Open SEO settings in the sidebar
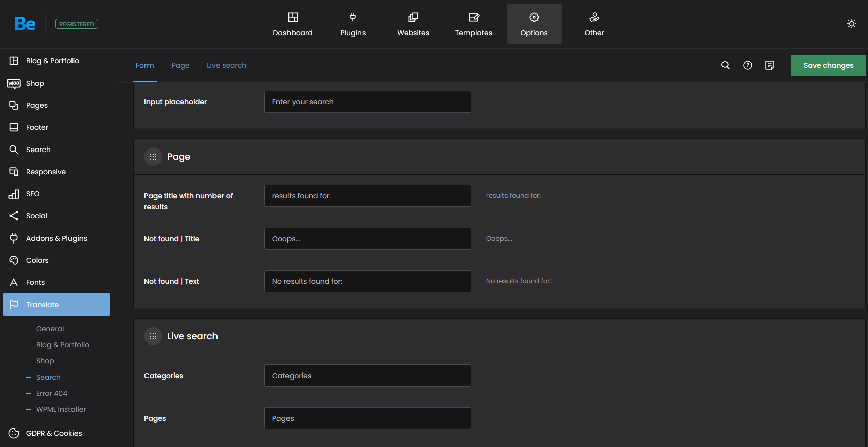The width and height of the screenshot is (868, 447). pos(56,194)
